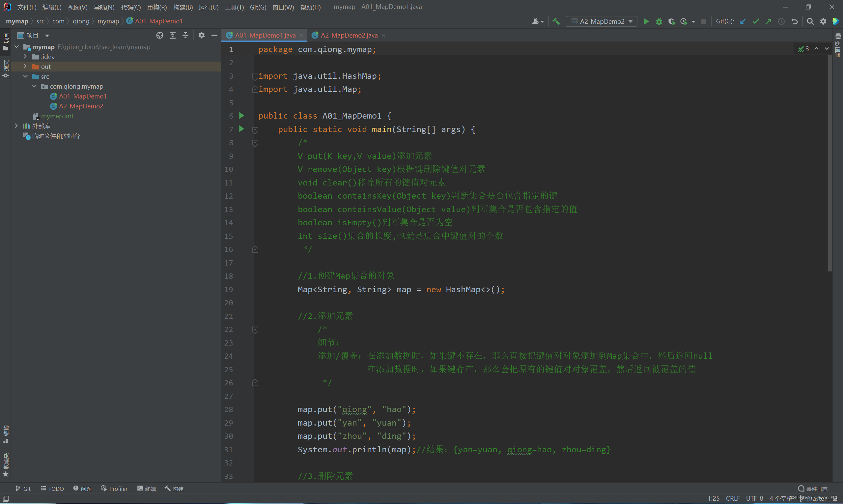Expand the 外部库 external libraries node
This screenshot has height=504, width=843.
click(16, 126)
